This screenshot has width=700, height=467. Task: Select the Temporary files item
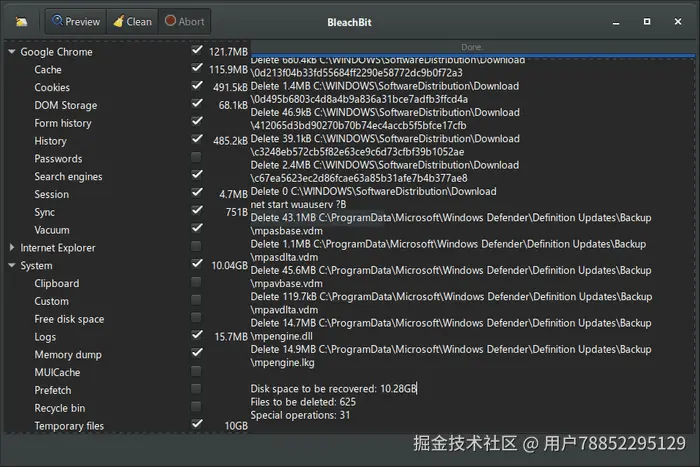(x=69, y=426)
